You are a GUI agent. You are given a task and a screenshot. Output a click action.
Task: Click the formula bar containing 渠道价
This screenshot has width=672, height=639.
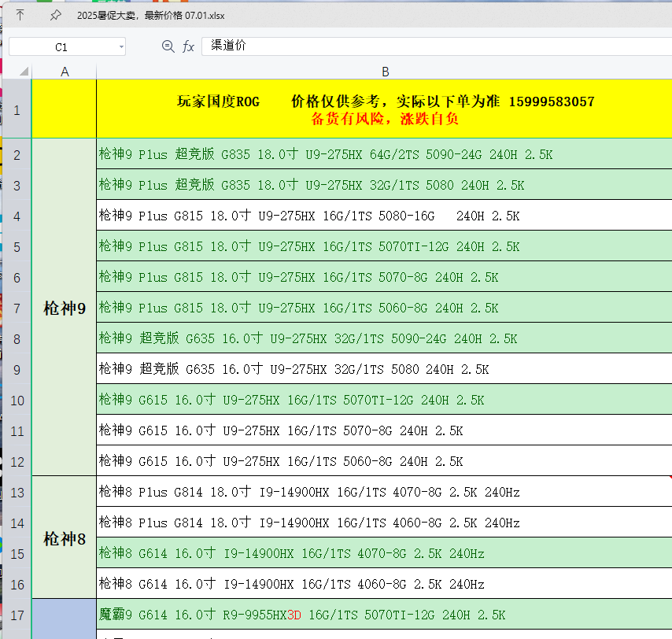[437, 46]
